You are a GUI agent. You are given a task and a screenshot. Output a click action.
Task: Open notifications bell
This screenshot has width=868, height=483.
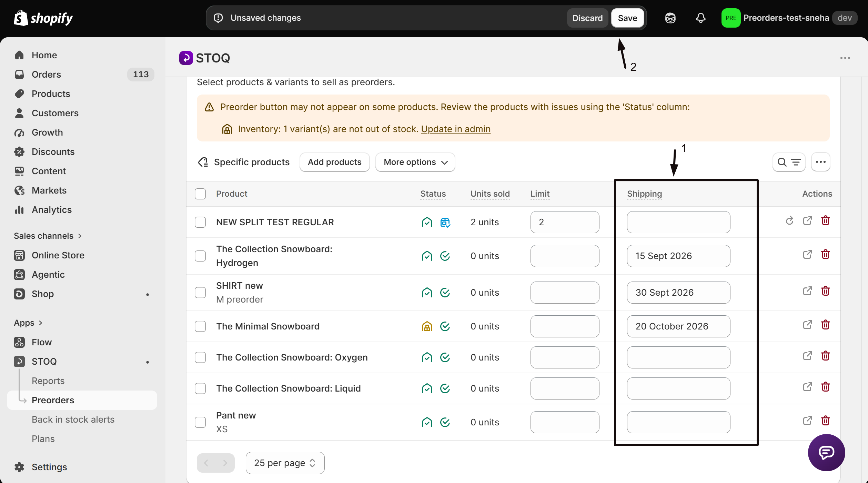coord(700,18)
